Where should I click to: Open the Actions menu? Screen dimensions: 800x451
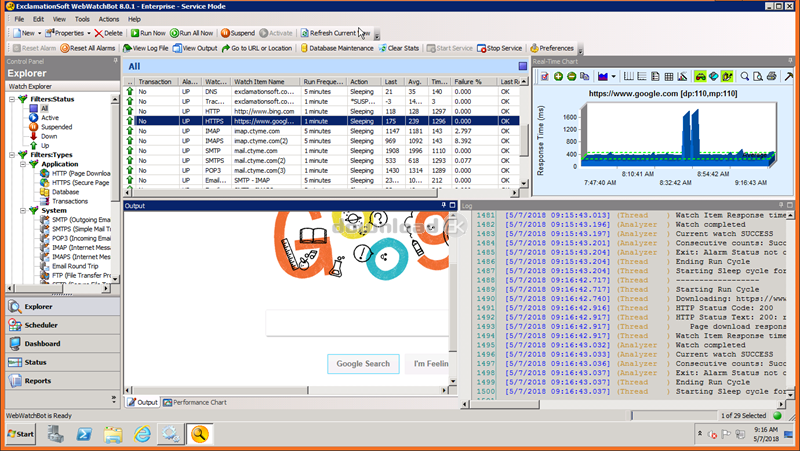pos(109,19)
